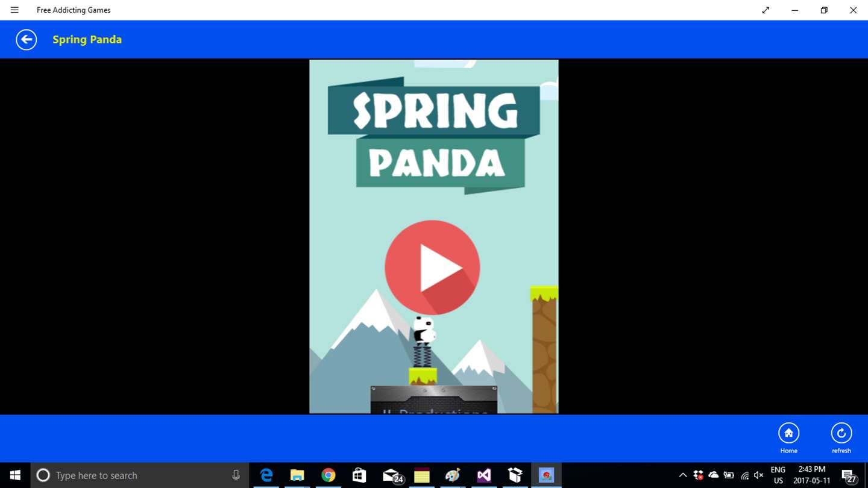
Task: Open the Dropbox tray icon
Action: point(699,475)
